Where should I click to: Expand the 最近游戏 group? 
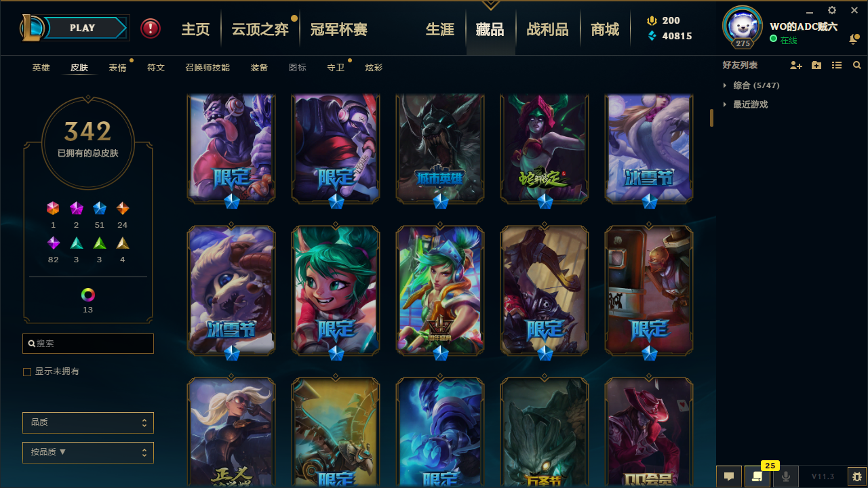click(x=745, y=104)
